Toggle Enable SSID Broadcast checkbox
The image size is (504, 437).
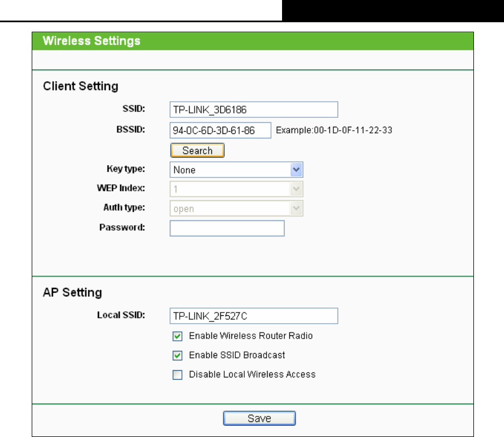point(177,355)
